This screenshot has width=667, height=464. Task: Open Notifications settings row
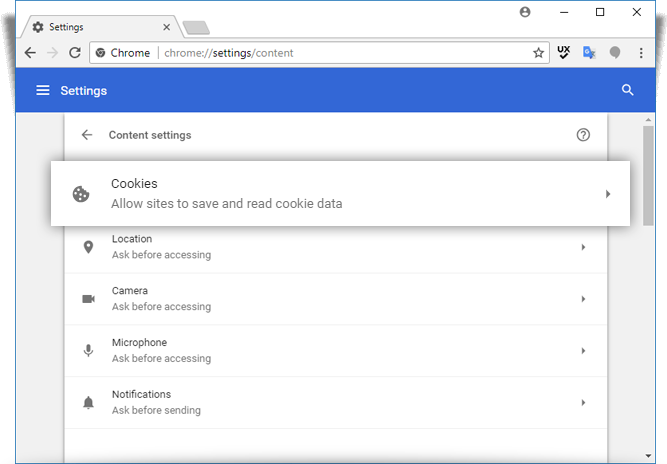(336, 403)
